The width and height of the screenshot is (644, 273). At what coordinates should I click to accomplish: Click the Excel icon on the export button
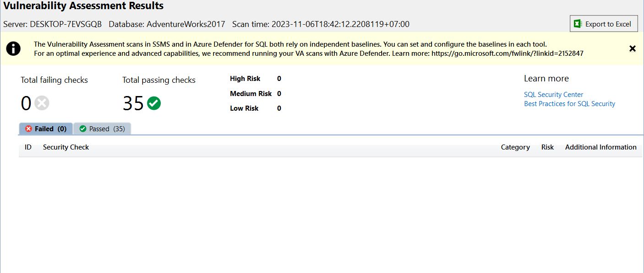click(x=578, y=24)
